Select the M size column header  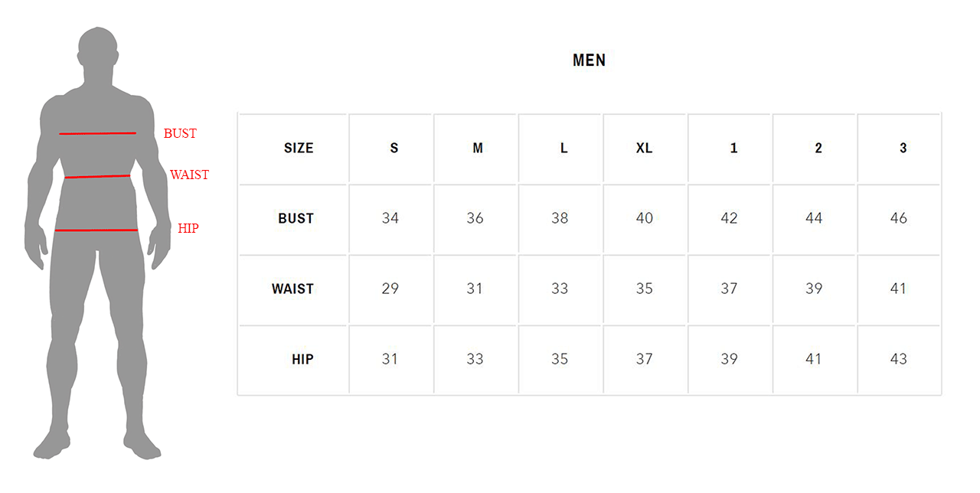coord(478,149)
